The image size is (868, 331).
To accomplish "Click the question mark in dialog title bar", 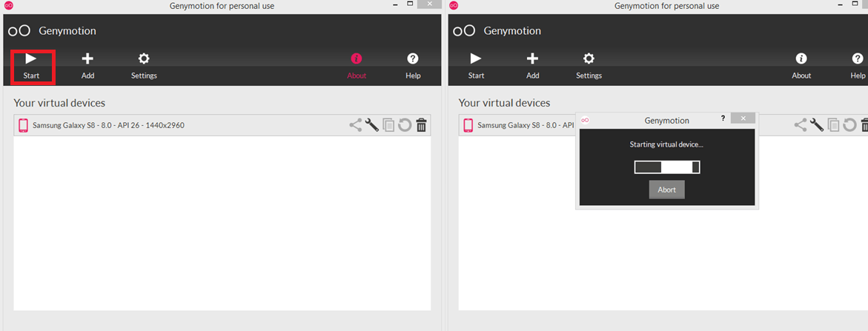I will click(723, 118).
